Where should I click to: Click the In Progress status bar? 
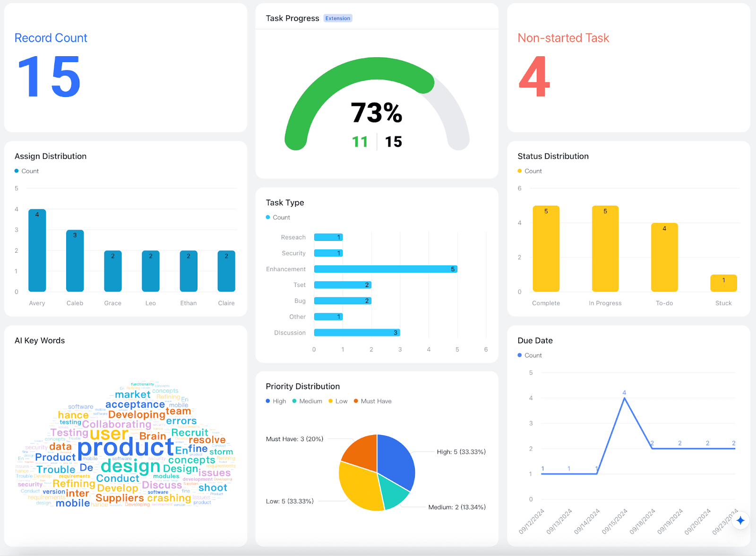[605, 248]
